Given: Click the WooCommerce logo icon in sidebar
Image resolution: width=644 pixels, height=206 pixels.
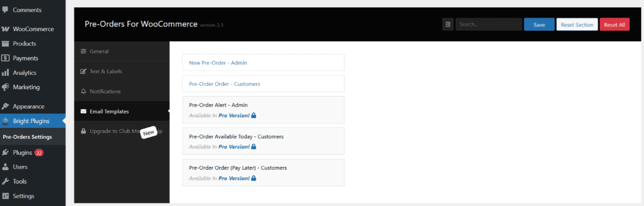Looking at the screenshot, I should coord(6,29).
